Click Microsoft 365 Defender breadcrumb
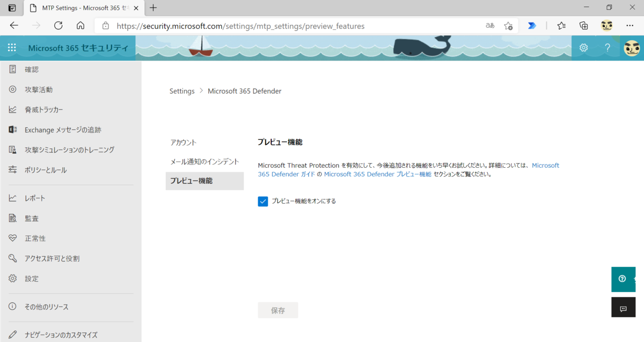Image resolution: width=644 pixels, height=342 pixels. (244, 91)
